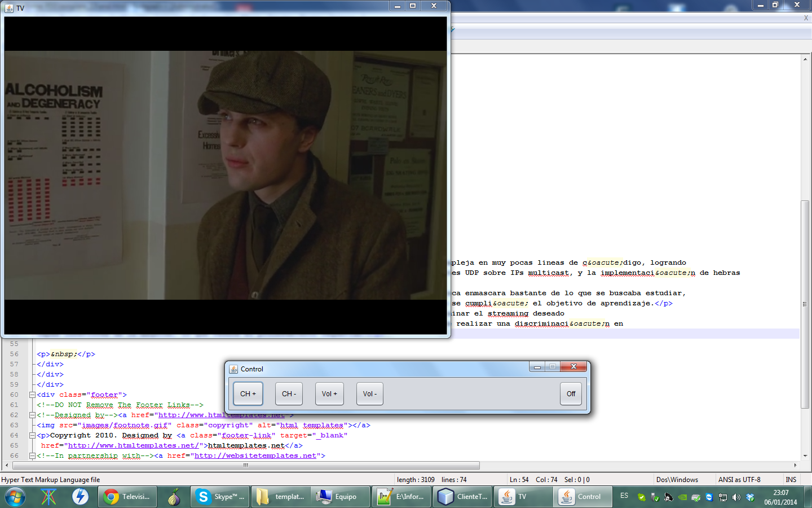Viewport: 812px width, 508px height.
Task: Switch to ClienteT... VirtualBox taskbar item
Action: pos(464,497)
